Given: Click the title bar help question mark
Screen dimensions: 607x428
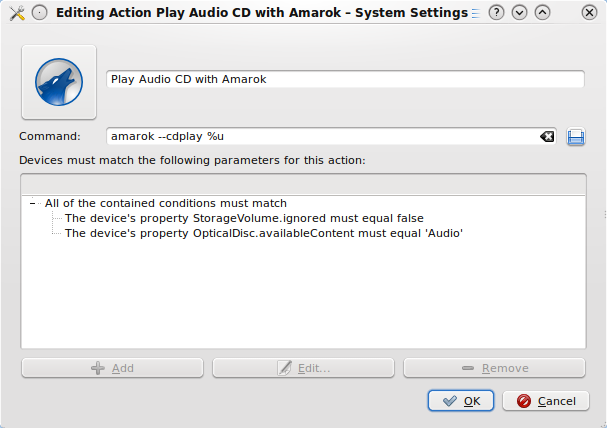Looking at the screenshot, I should coord(495,13).
